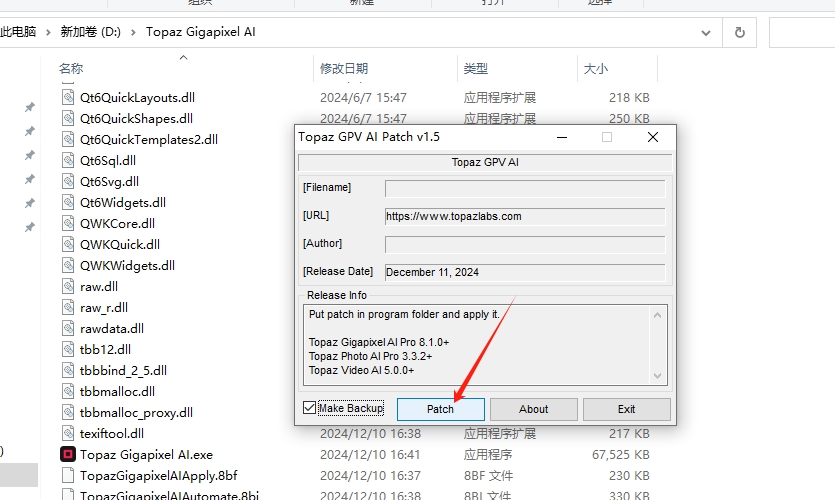Sort files by the 修改日期 column header
Image resolution: width=835 pixels, height=500 pixels.
coord(343,69)
